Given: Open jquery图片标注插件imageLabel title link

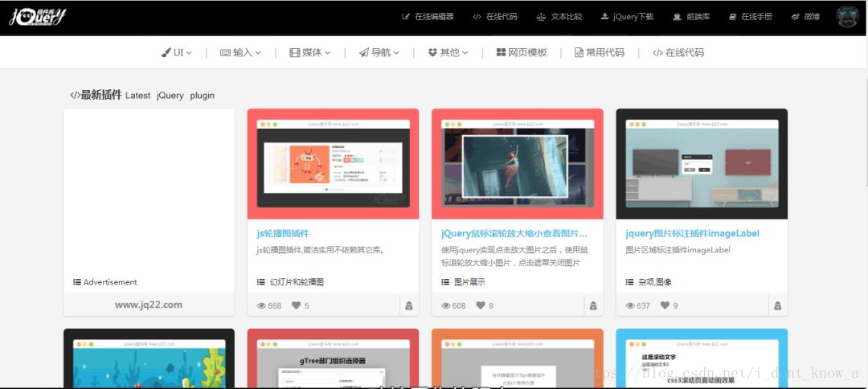Looking at the screenshot, I should [x=693, y=234].
